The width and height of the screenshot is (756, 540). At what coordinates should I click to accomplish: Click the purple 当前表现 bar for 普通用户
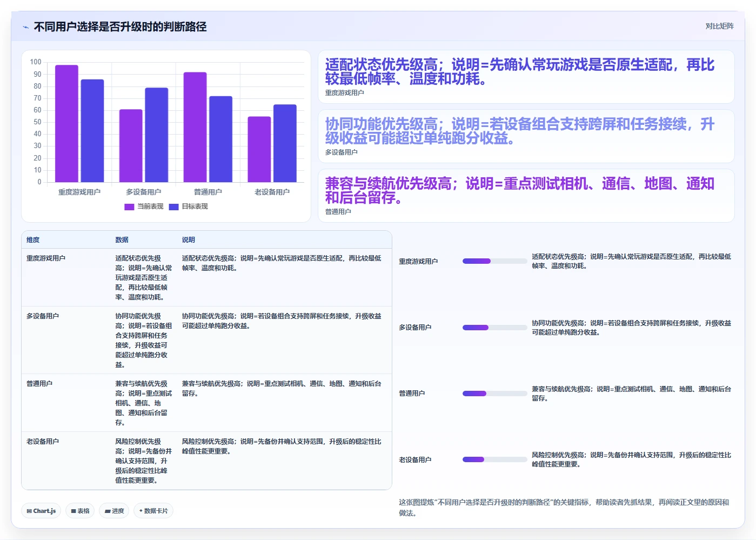pyautogui.click(x=195, y=127)
